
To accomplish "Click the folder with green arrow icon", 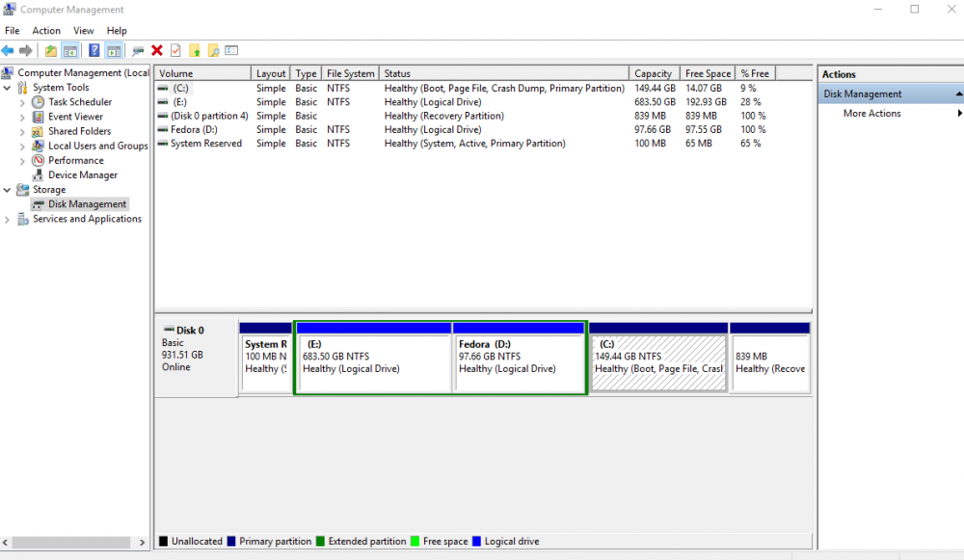I will click(x=195, y=51).
